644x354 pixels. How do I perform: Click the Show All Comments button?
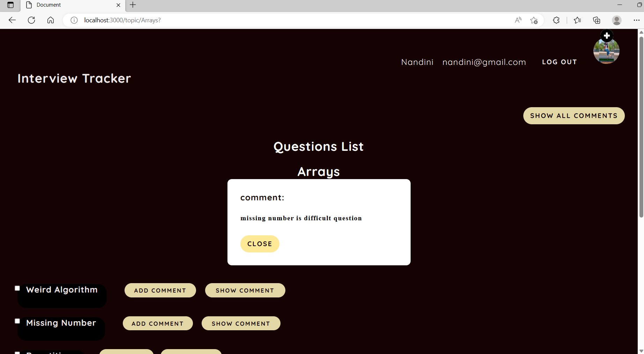(x=574, y=116)
